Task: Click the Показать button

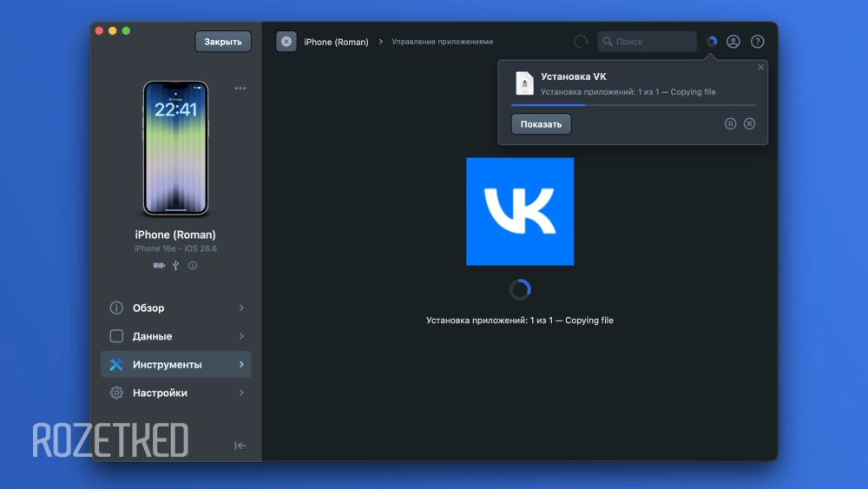Action: (x=541, y=124)
